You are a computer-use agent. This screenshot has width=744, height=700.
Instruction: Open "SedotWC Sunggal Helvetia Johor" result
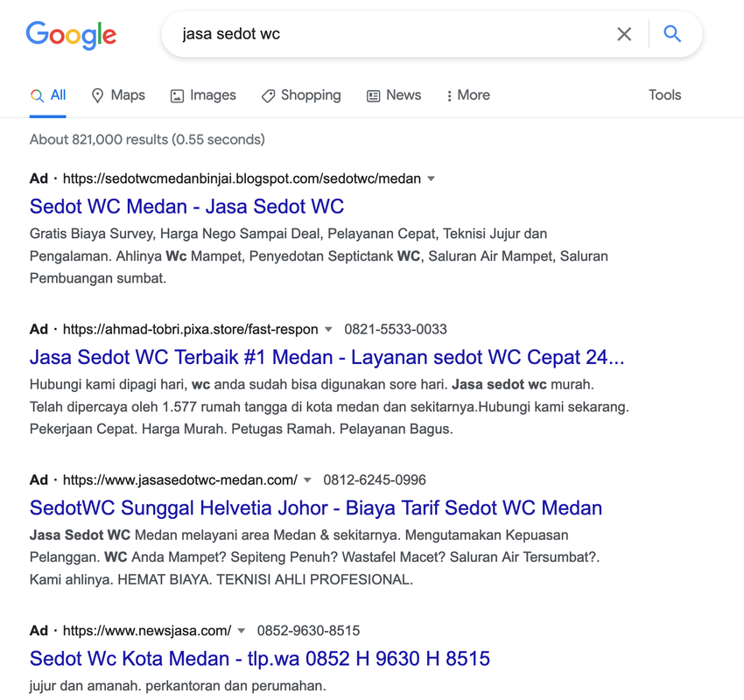click(x=315, y=507)
